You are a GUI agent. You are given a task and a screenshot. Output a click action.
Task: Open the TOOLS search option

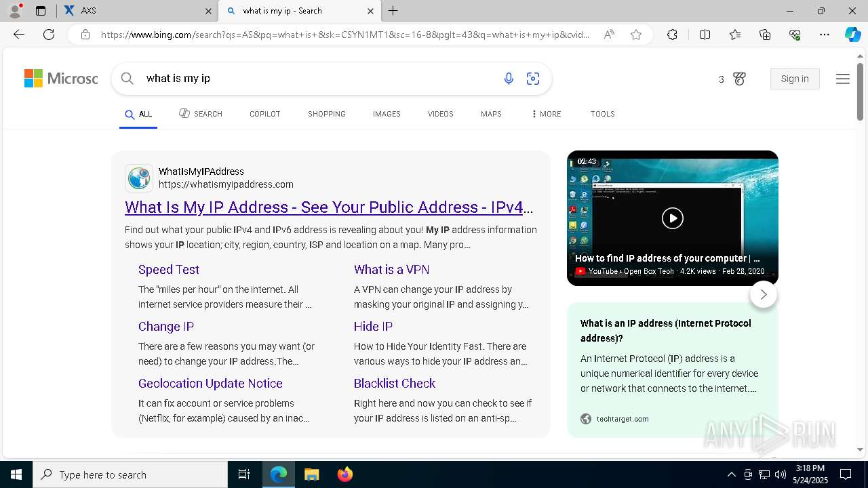603,114
